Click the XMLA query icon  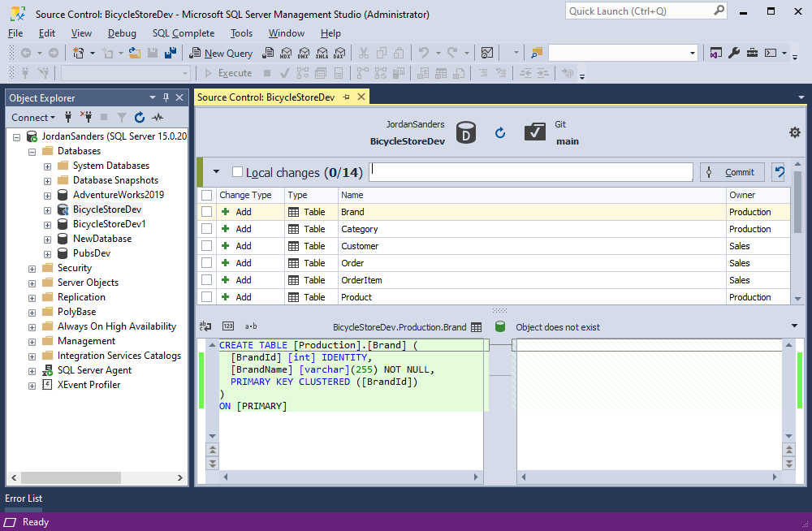tap(322, 53)
